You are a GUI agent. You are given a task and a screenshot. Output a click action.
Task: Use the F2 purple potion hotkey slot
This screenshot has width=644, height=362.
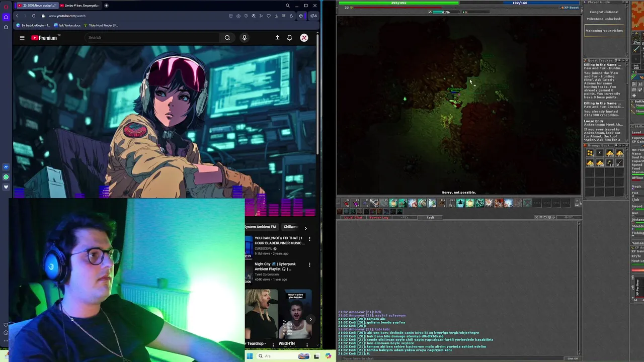[x=356, y=203]
